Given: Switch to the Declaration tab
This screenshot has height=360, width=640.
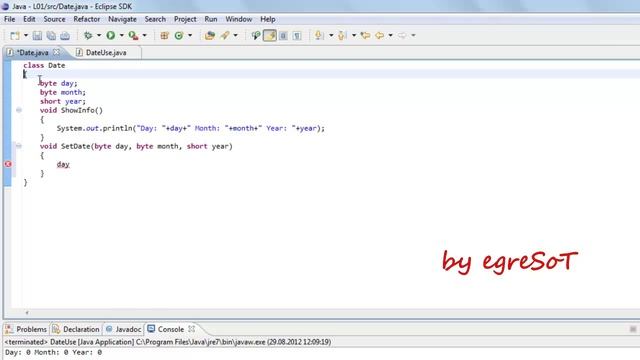Looking at the screenshot, I should point(76,329).
